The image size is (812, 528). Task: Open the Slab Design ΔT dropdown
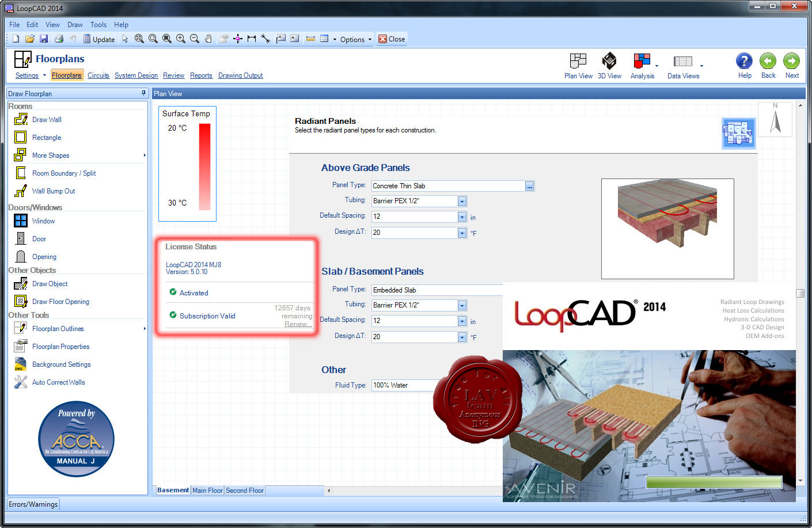pos(462,337)
